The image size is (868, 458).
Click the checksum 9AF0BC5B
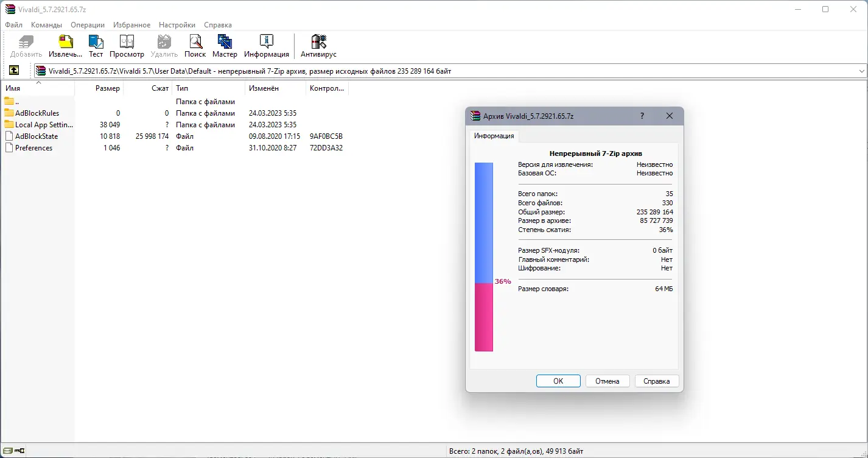tap(326, 136)
